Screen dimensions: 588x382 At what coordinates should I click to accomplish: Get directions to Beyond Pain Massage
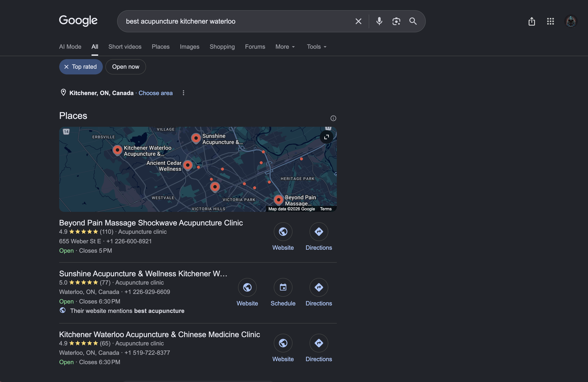[x=319, y=231]
